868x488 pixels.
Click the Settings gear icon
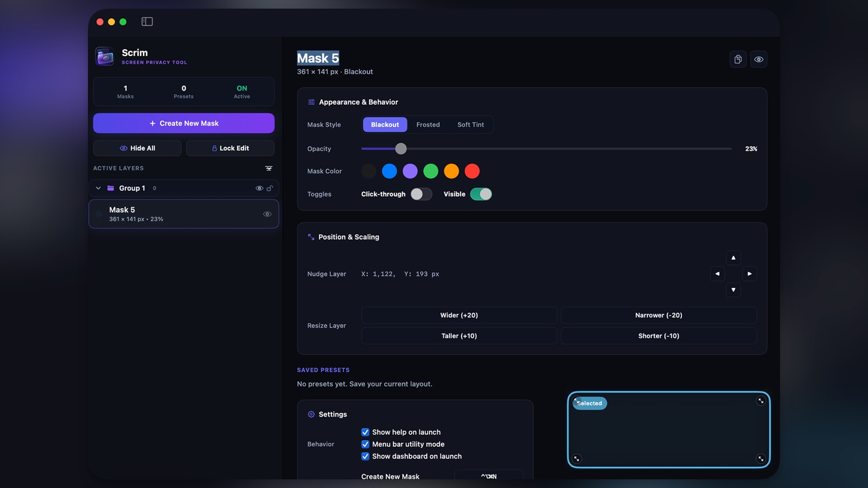pyautogui.click(x=311, y=414)
